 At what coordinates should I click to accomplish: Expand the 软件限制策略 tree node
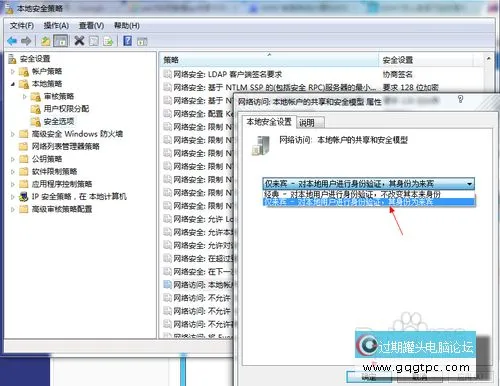13,172
